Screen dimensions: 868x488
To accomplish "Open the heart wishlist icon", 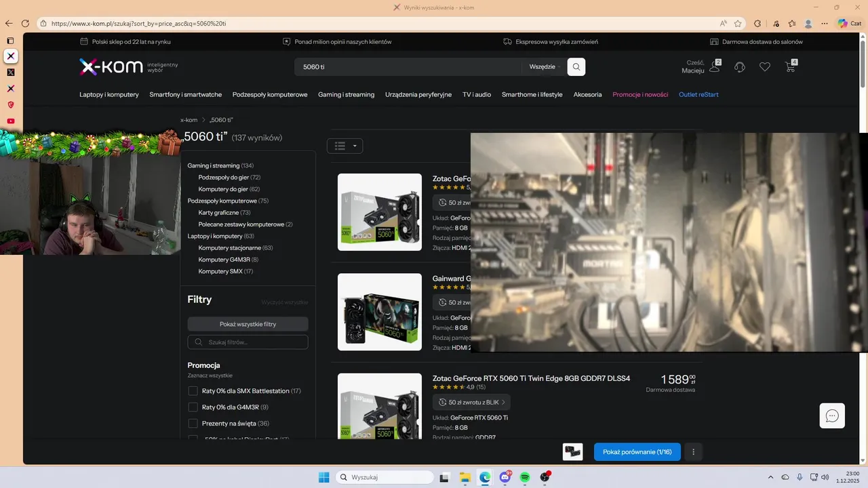I will tap(765, 67).
